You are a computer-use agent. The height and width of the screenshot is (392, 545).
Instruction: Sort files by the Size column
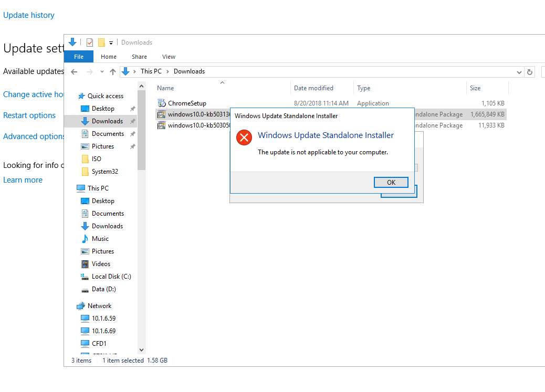click(475, 88)
